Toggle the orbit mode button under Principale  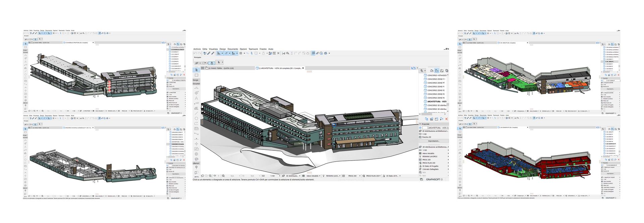(212, 63)
